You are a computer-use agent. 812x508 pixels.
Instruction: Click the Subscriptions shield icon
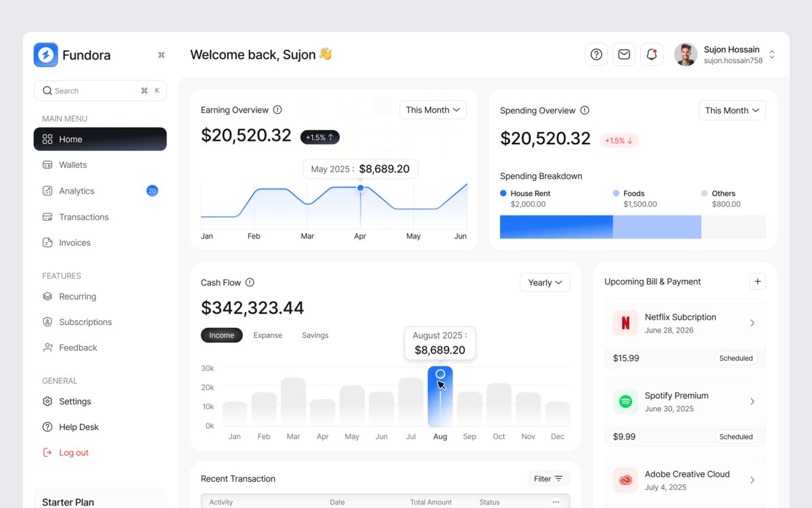[47, 322]
